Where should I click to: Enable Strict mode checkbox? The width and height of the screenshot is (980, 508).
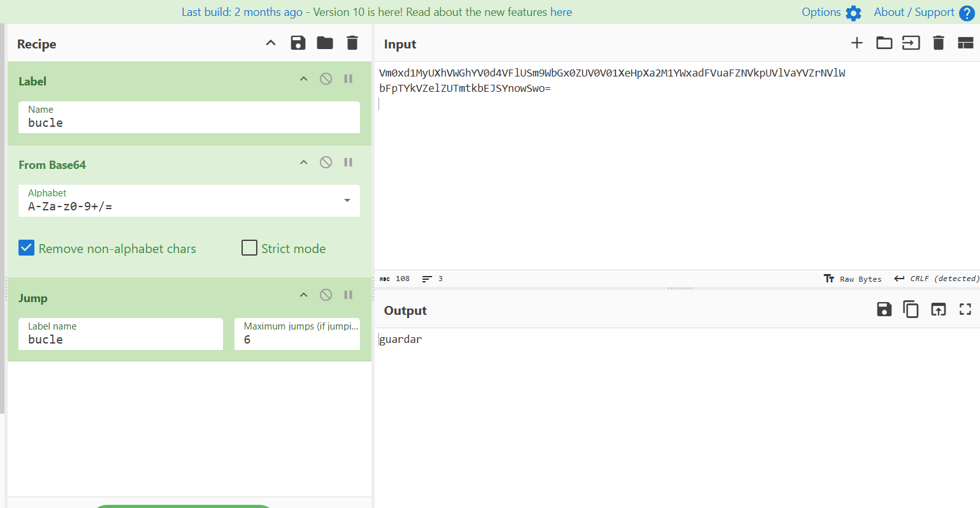pyautogui.click(x=250, y=248)
